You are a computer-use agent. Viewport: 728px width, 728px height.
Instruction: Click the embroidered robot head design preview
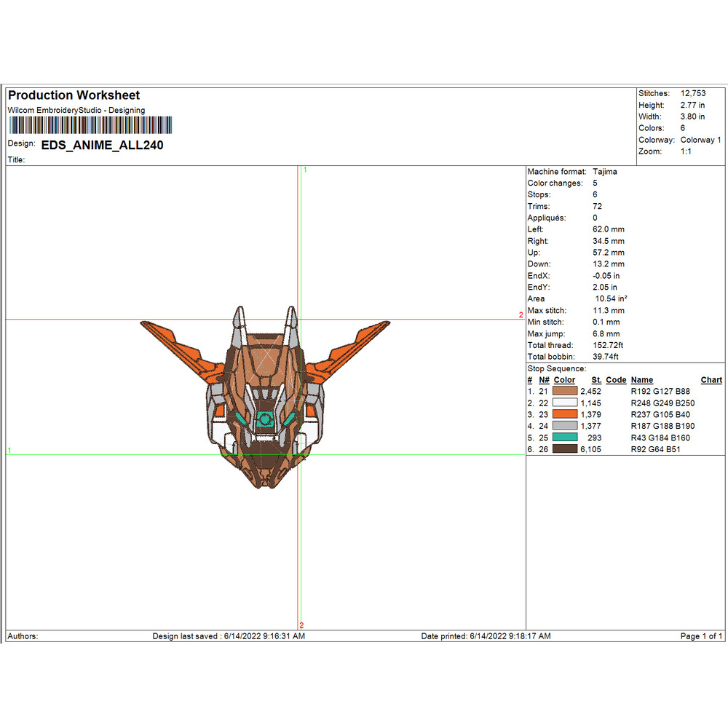[x=264, y=397]
